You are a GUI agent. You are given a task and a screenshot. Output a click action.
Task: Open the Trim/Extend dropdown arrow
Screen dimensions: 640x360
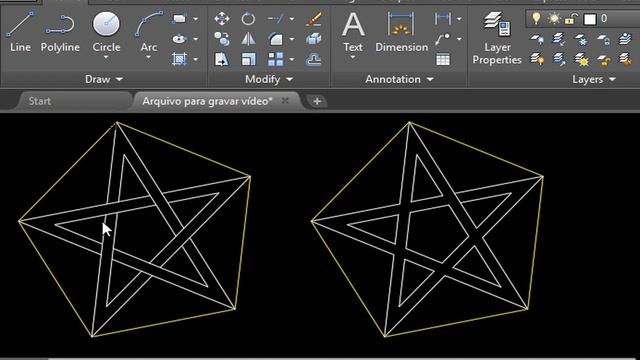(x=292, y=19)
